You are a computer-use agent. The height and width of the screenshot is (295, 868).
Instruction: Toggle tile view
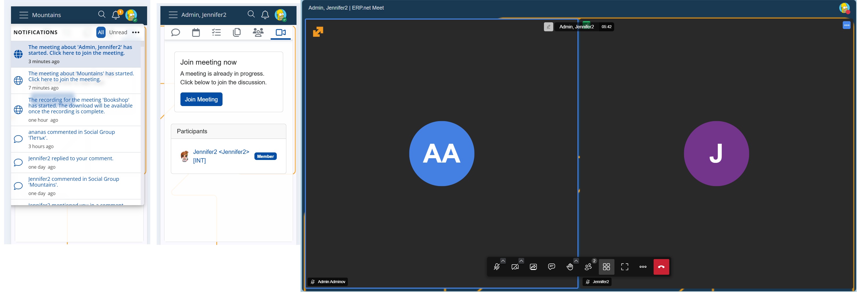pos(607,267)
